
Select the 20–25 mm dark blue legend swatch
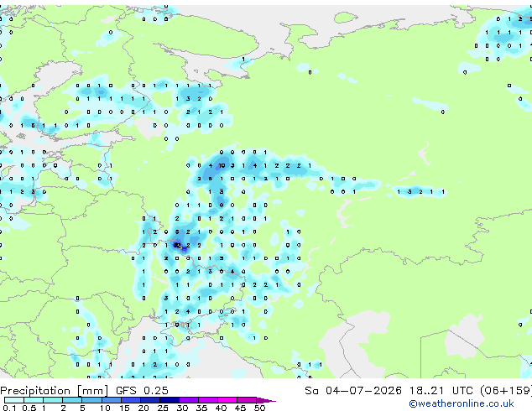(150, 400)
